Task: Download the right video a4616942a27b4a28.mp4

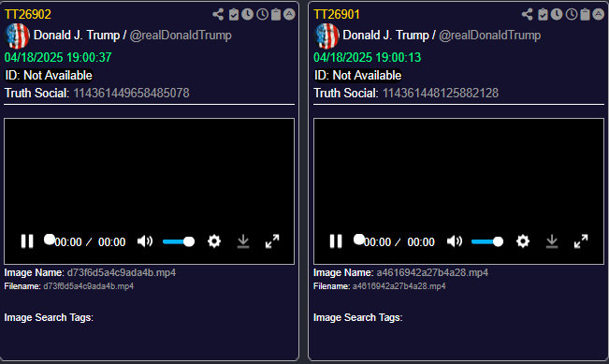Action: click(x=552, y=241)
